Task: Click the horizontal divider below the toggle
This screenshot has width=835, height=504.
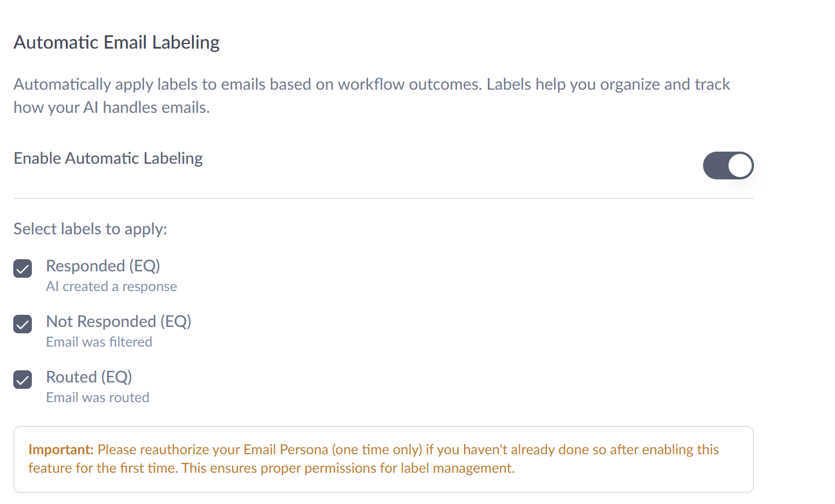Action: pyautogui.click(x=383, y=198)
